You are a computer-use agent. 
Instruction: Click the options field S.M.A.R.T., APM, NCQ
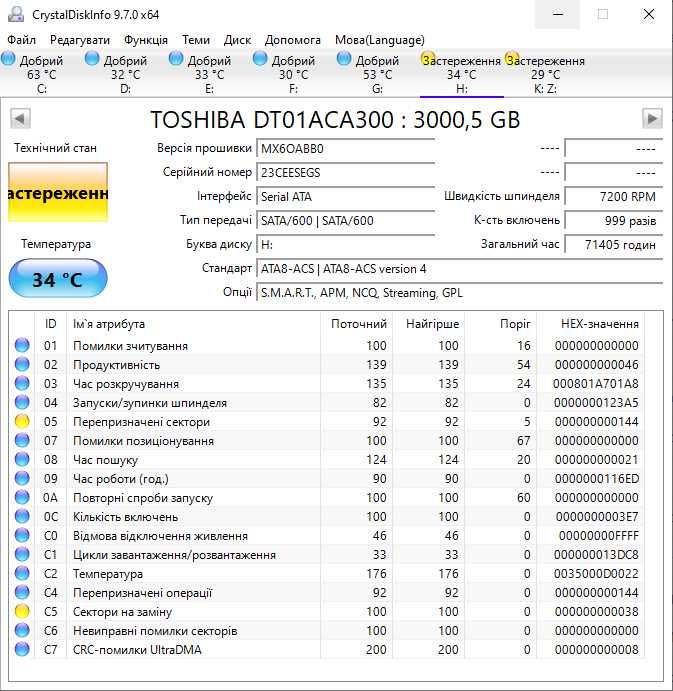pyautogui.click(x=460, y=293)
